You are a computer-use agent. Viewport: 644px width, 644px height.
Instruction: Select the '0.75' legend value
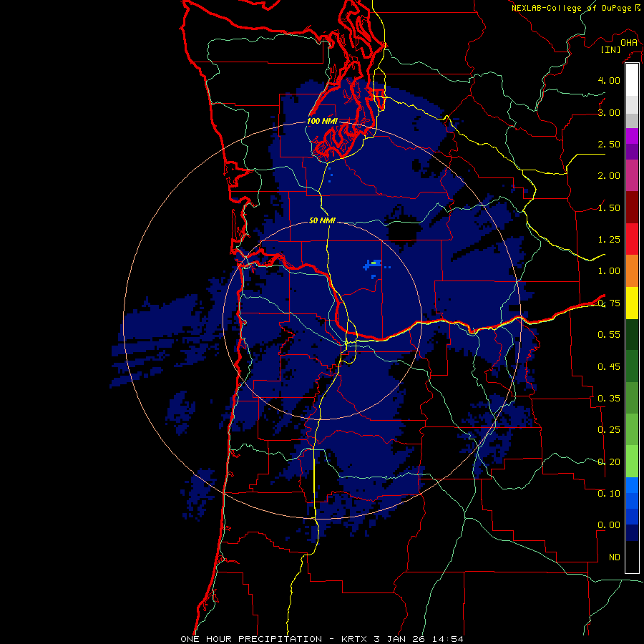(x=609, y=303)
